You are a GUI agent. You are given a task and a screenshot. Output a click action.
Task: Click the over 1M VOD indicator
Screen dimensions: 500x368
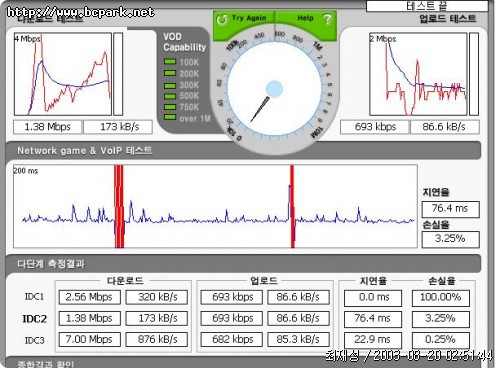[170, 117]
